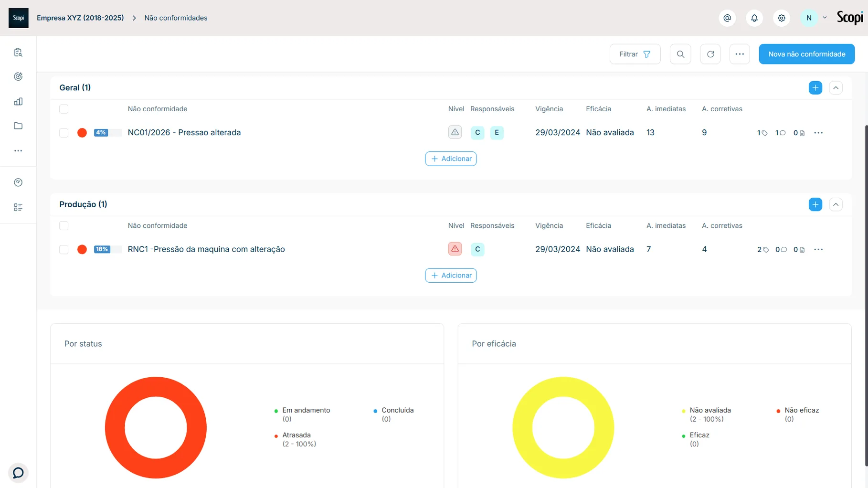Open the checklist sidebar icon
The height and width of the screenshot is (488, 868).
point(18,207)
